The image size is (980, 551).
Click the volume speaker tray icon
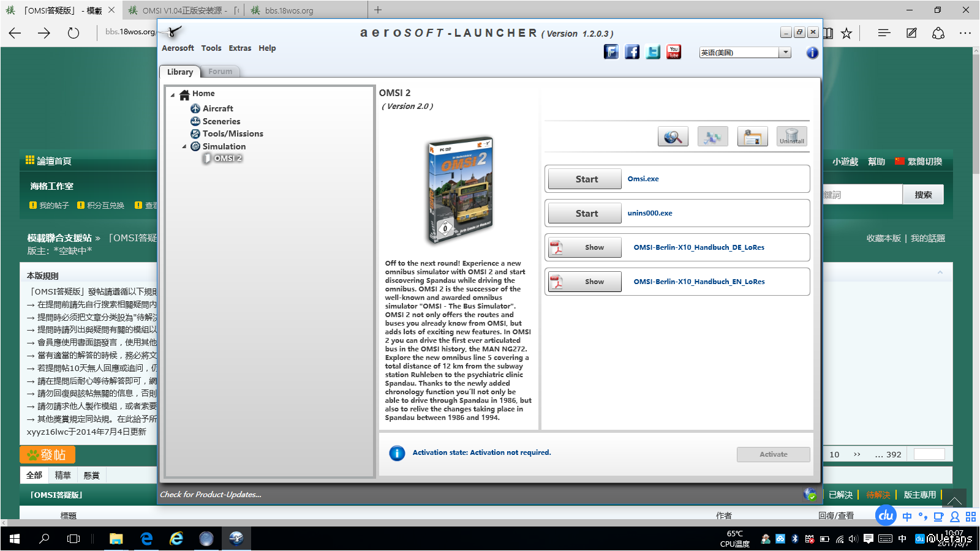pos(854,539)
